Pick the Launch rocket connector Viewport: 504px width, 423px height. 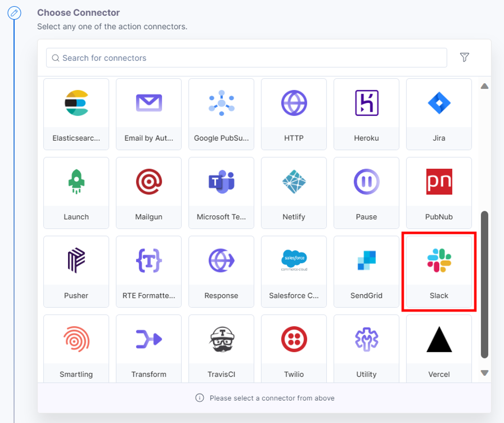76,193
